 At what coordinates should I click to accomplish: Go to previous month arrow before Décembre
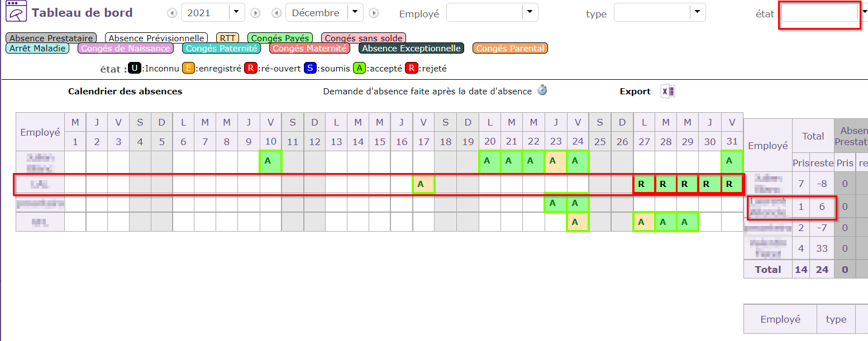pos(276,13)
